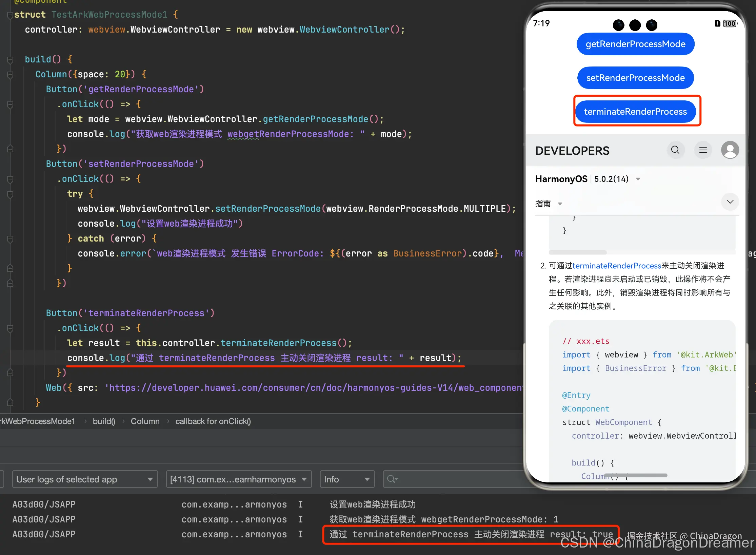
Task: Select the Column breadcrumb item
Action: click(145, 421)
